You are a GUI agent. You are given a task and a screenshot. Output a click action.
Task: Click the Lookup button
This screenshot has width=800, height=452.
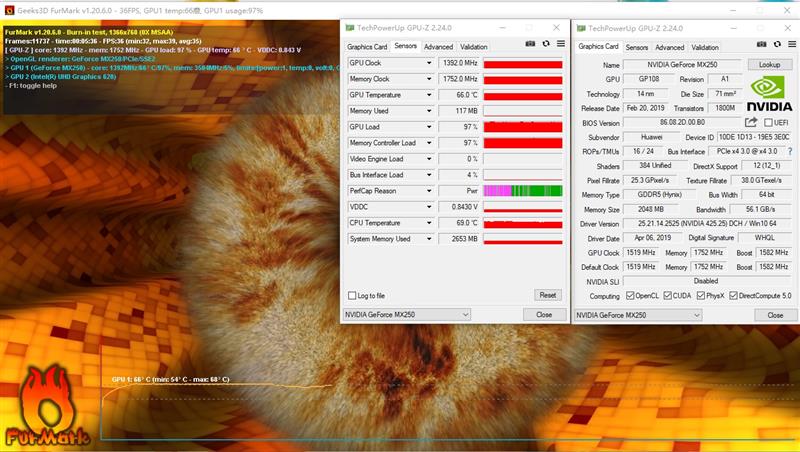click(x=769, y=65)
